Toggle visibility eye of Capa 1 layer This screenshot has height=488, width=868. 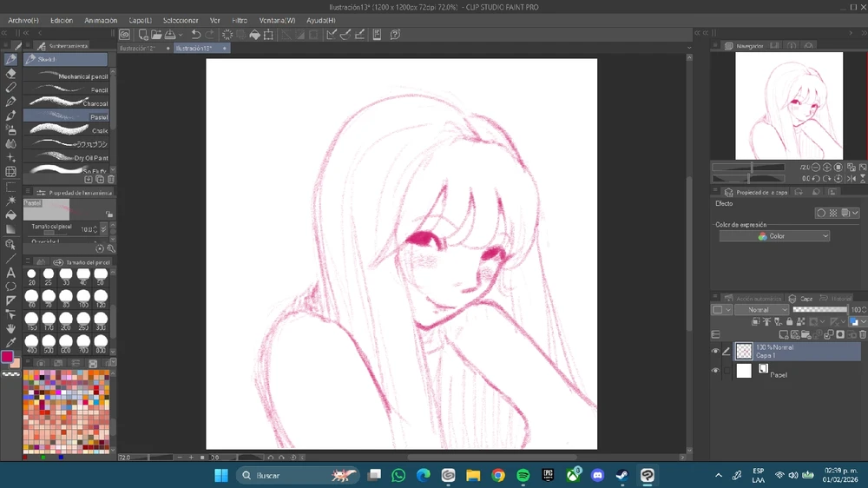tap(715, 351)
